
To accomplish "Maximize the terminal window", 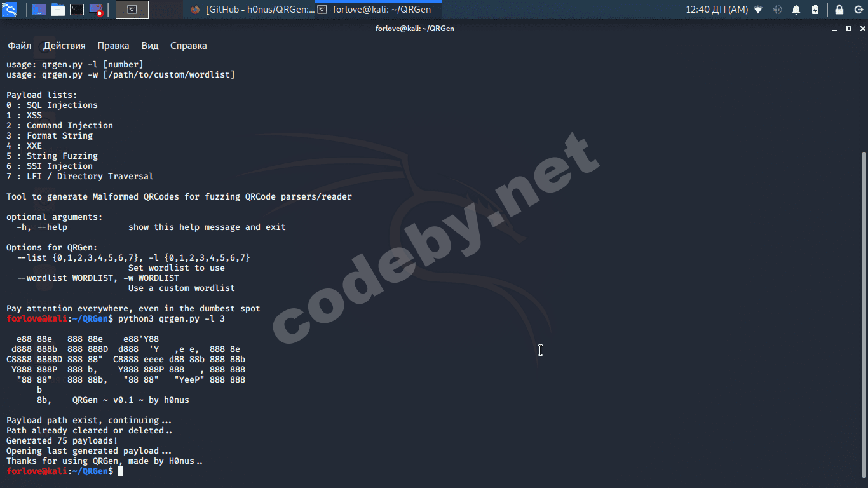I will (849, 29).
